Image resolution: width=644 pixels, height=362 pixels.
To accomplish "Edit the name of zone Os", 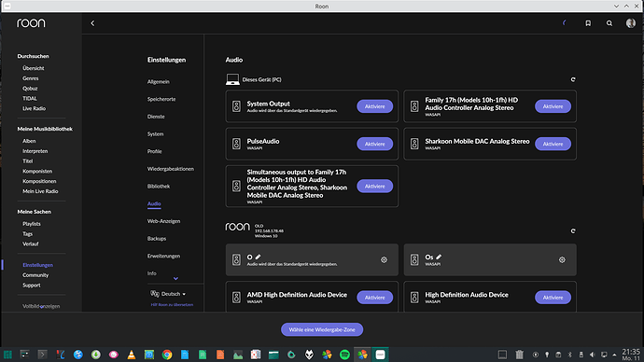I will click(x=439, y=257).
